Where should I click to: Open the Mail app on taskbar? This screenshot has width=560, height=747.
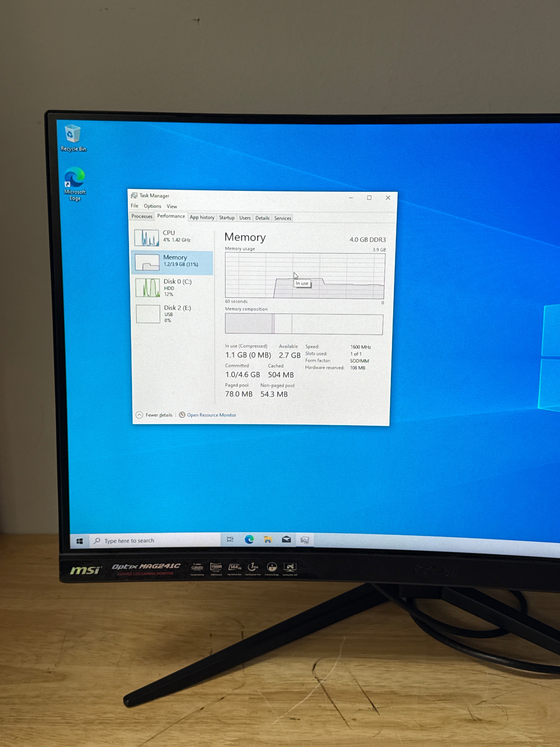point(286,539)
